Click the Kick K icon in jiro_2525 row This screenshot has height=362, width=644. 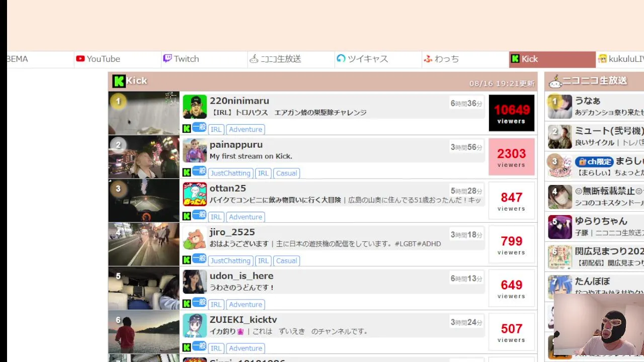tap(187, 260)
